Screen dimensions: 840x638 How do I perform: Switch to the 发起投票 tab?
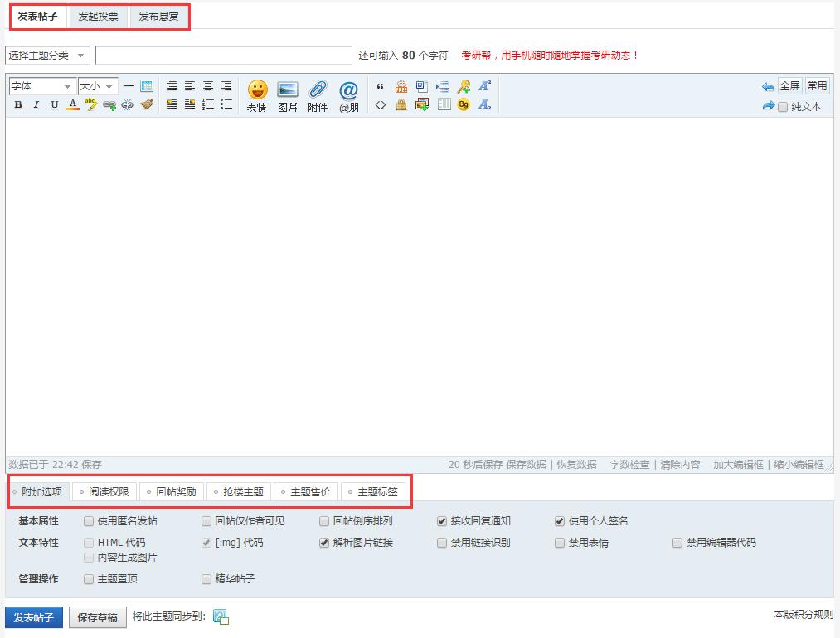pos(98,17)
